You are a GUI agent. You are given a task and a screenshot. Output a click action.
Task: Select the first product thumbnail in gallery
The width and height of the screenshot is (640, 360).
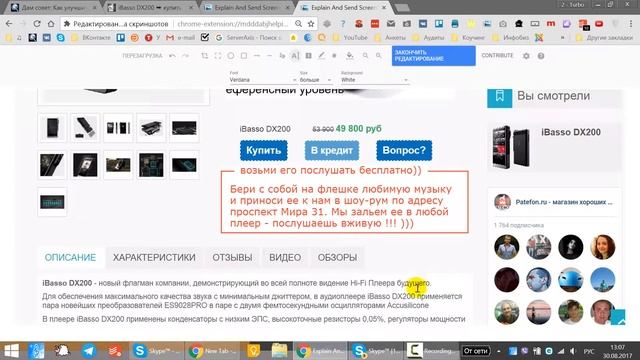[x=52, y=128]
